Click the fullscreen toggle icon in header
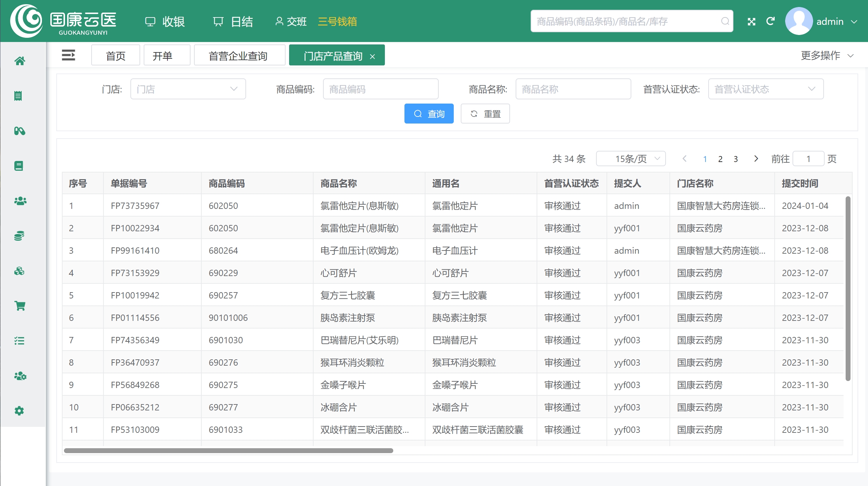The width and height of the screenshot is (868, 486). click(751, 21)
